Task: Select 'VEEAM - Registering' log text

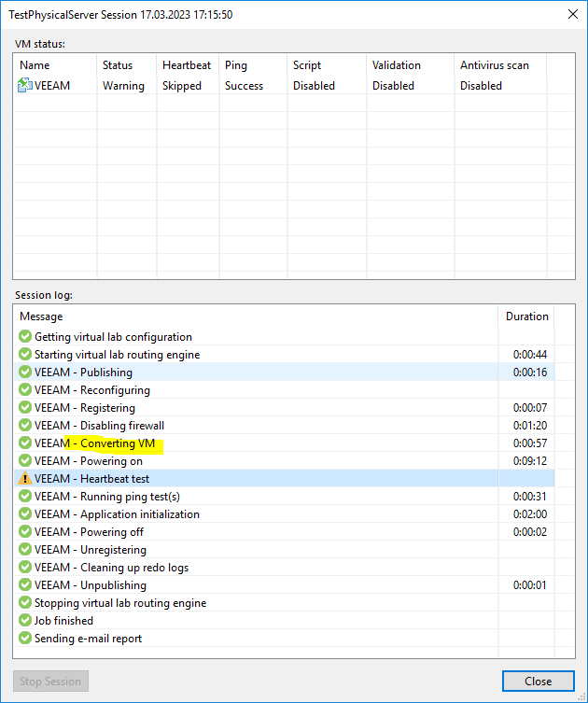Action: click(x=85, y=408)
